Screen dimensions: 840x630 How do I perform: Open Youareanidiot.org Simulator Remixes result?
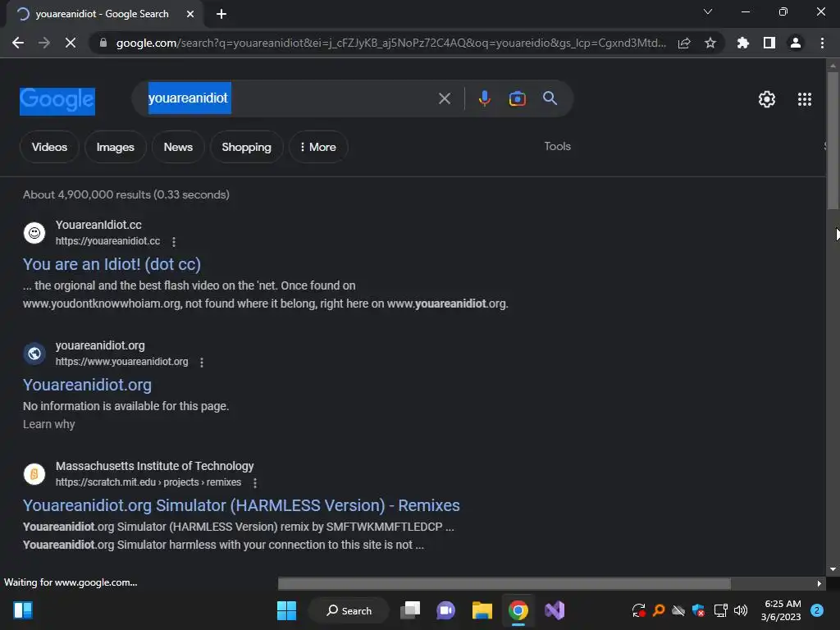(x=241, y=505)
